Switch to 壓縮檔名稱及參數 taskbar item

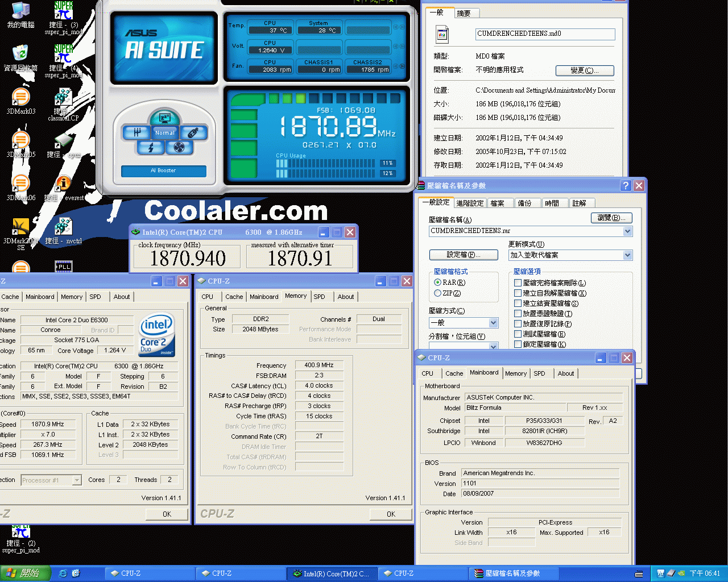pyautogui.click(x=514, y=573)
